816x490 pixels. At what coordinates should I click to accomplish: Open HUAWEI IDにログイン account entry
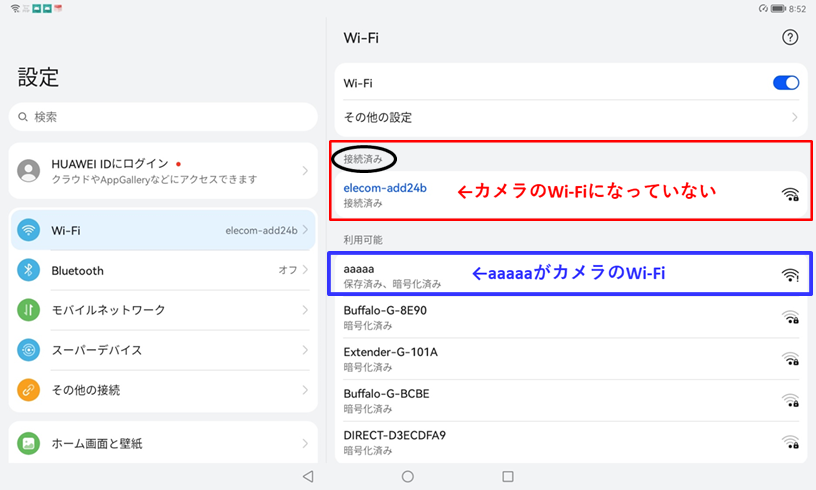[x=163, y=171]
